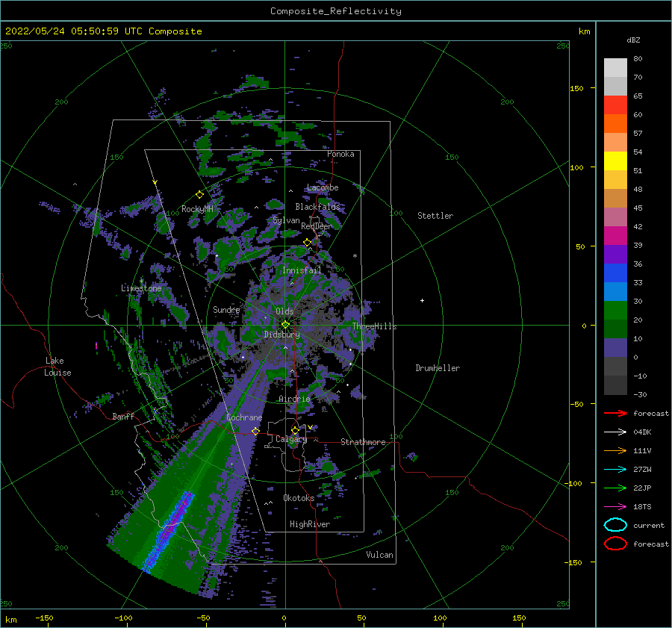Select the green 30 dBZ color swatch
672x628 pixels.
615,310
